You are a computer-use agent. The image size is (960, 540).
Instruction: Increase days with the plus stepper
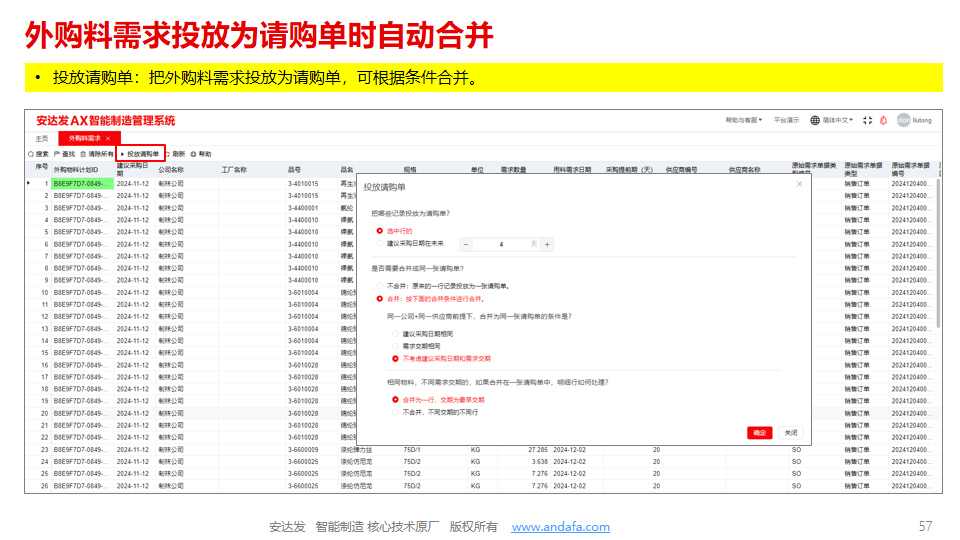pyautogui.click(x=547, y=244)
